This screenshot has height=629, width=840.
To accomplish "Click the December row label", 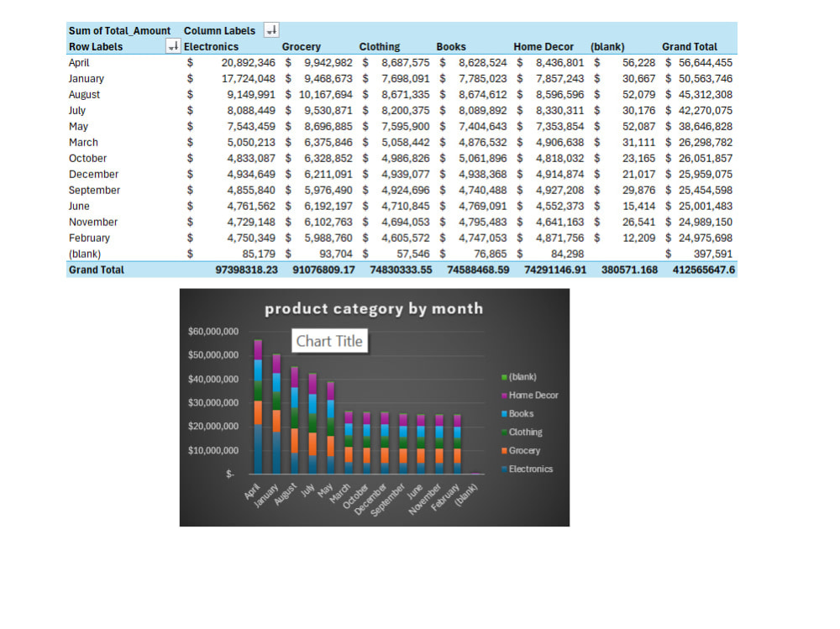I will pyautogui.click(x=93, y=174).
